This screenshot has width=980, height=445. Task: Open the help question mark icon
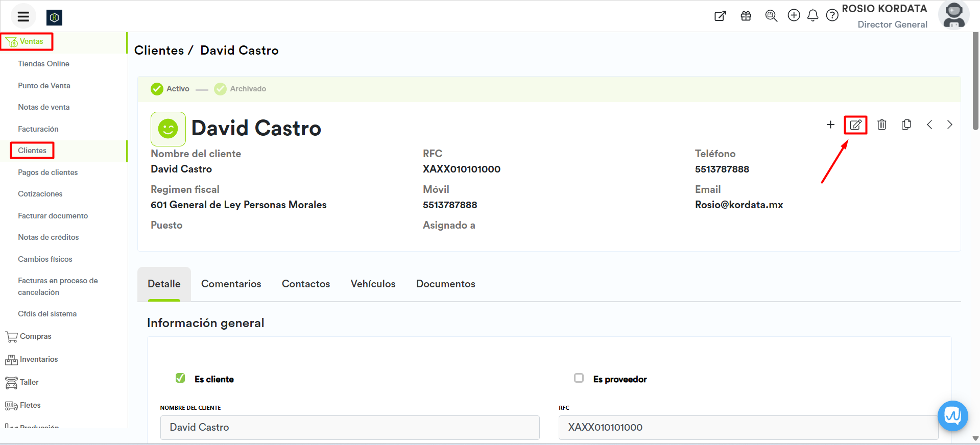pos(832,16)
